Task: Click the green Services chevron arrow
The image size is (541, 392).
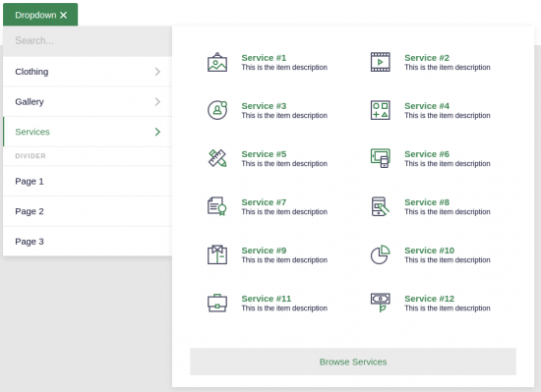Action: 157,132
